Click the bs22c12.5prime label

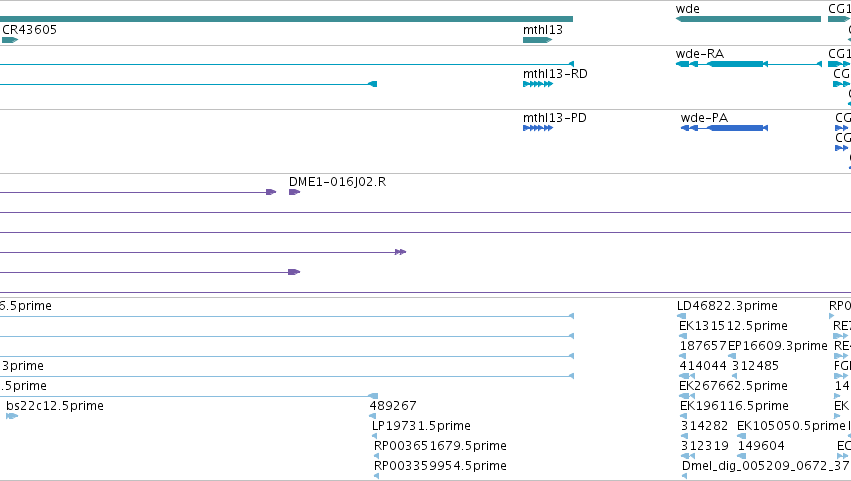55,406
